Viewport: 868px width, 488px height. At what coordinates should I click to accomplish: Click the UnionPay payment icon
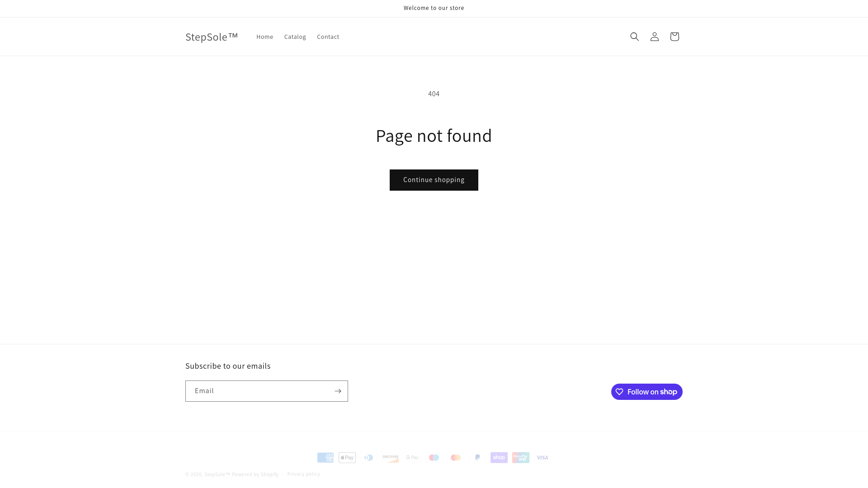[521, 458]
